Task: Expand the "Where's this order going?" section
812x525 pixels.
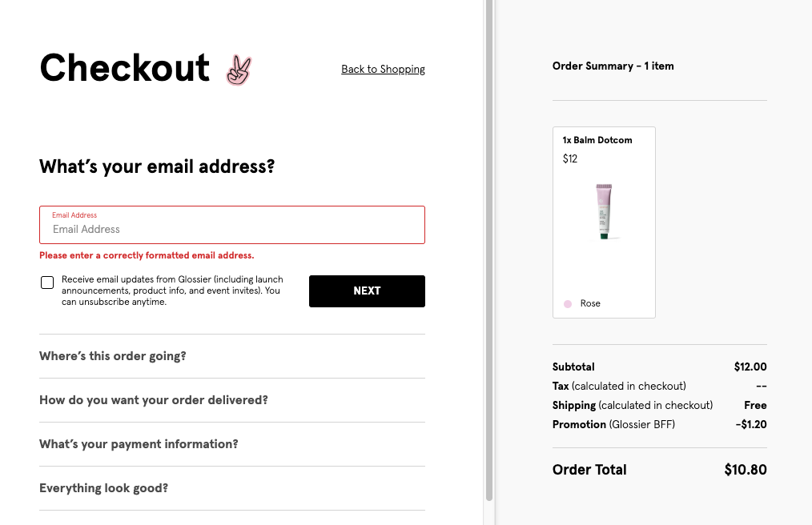Action: coord(113,356)
